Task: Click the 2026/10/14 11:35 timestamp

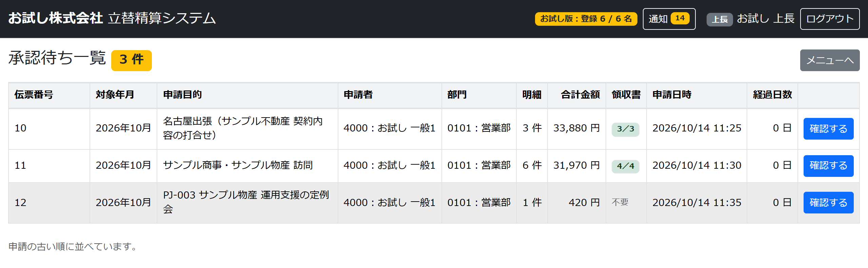Action: pyautogui.click(x=697, y=203)
